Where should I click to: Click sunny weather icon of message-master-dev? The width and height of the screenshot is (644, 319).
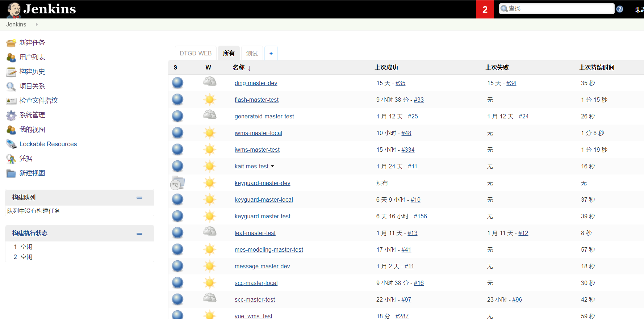point(210,266)
